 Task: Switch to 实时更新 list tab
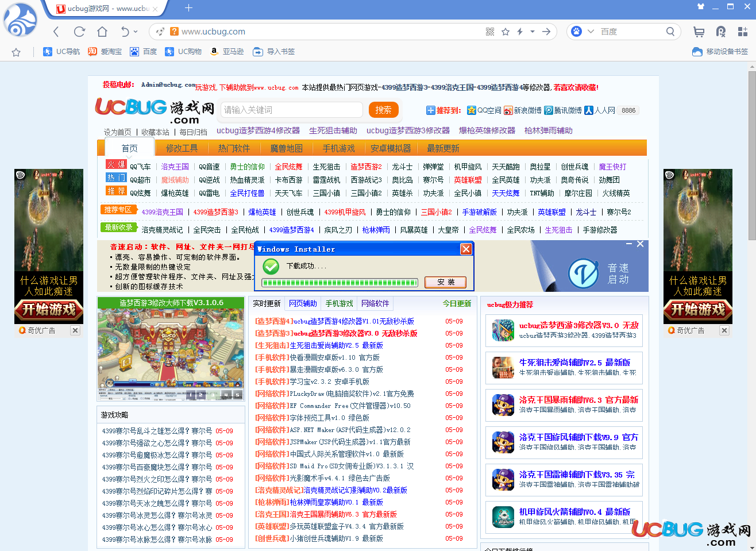(x=267, y=303)
